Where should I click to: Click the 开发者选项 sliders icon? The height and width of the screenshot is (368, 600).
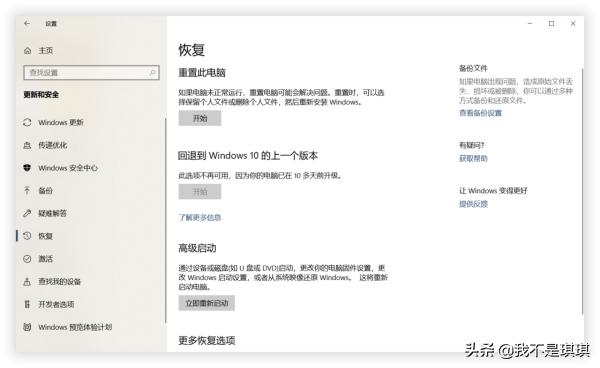27,304
